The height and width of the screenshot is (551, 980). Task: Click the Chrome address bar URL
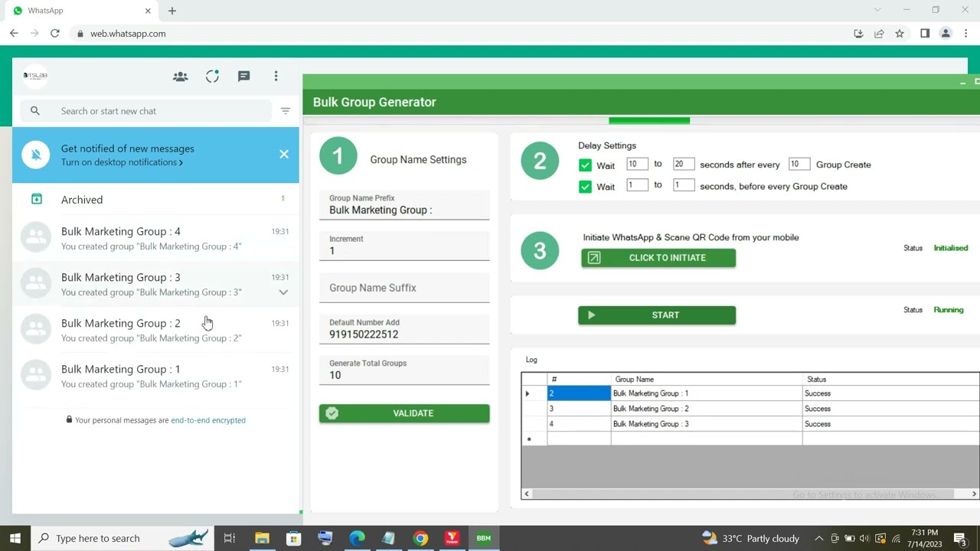coord(128,34)
